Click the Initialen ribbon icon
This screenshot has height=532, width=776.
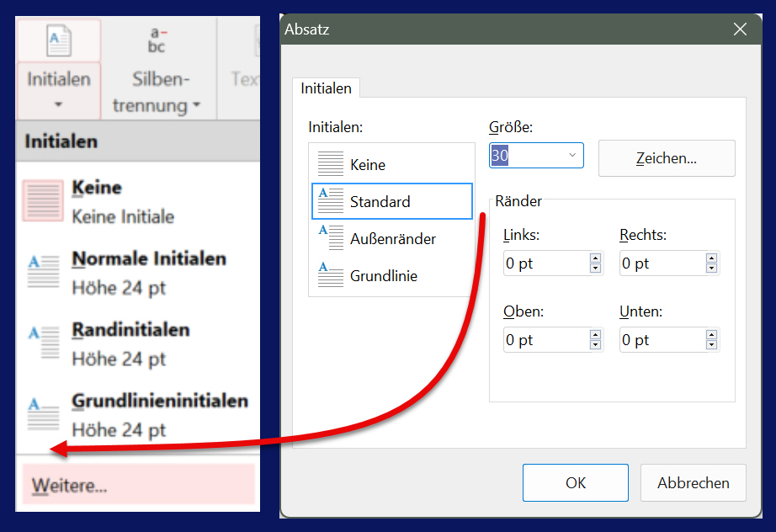point(59,41)
